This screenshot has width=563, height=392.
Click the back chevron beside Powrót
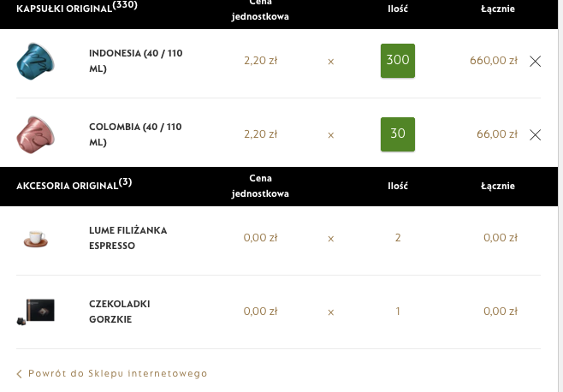tap(20, 374)
